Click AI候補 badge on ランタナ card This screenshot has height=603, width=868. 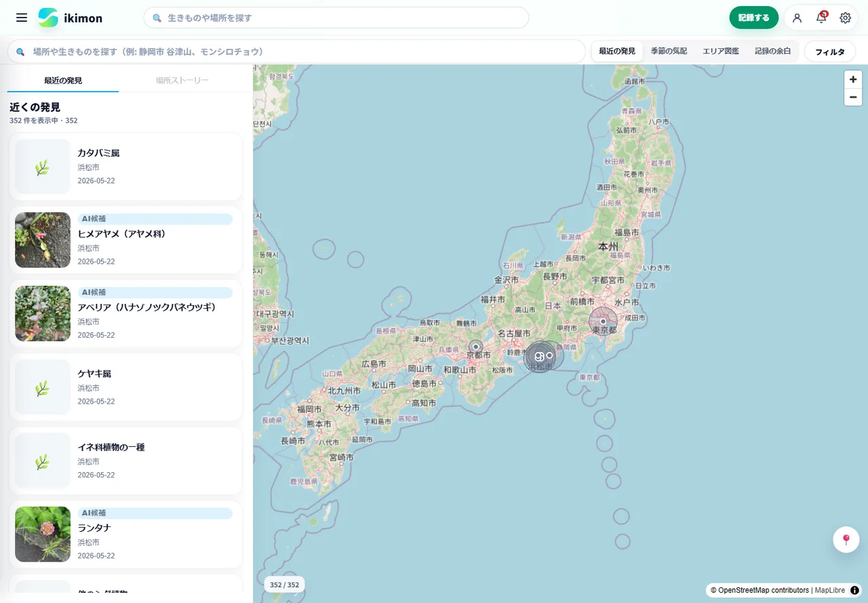point(155,513)
